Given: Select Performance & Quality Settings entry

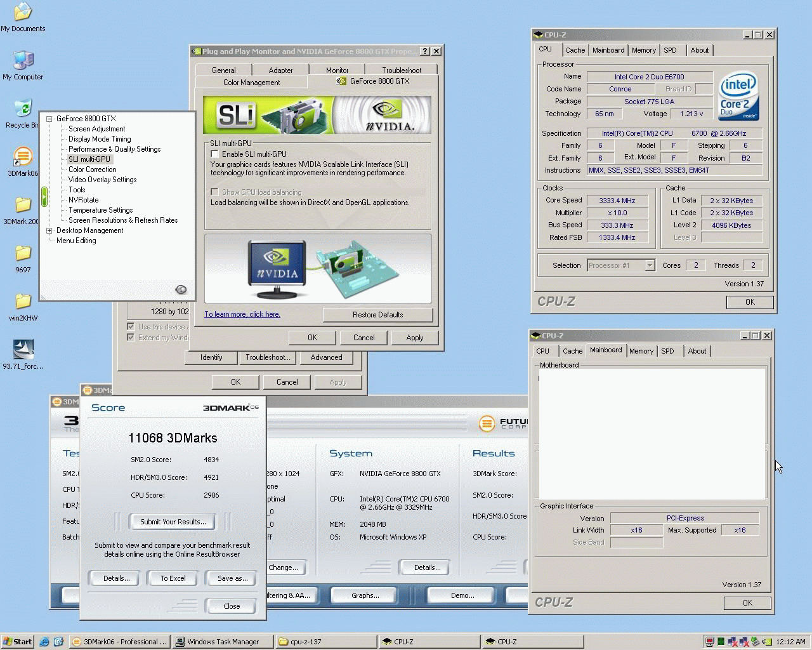Looking at the screenshot, I should pos(114,149).
